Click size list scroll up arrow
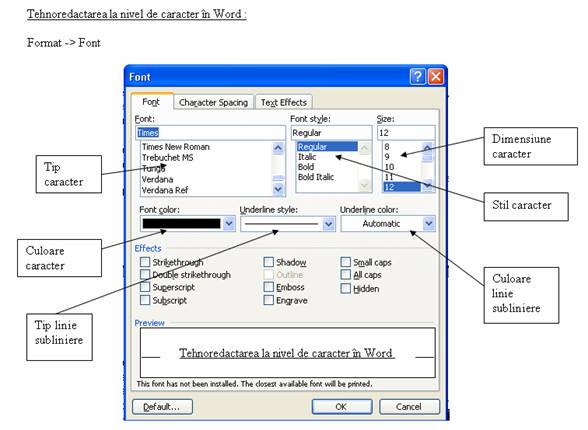 tap(428, 148)
